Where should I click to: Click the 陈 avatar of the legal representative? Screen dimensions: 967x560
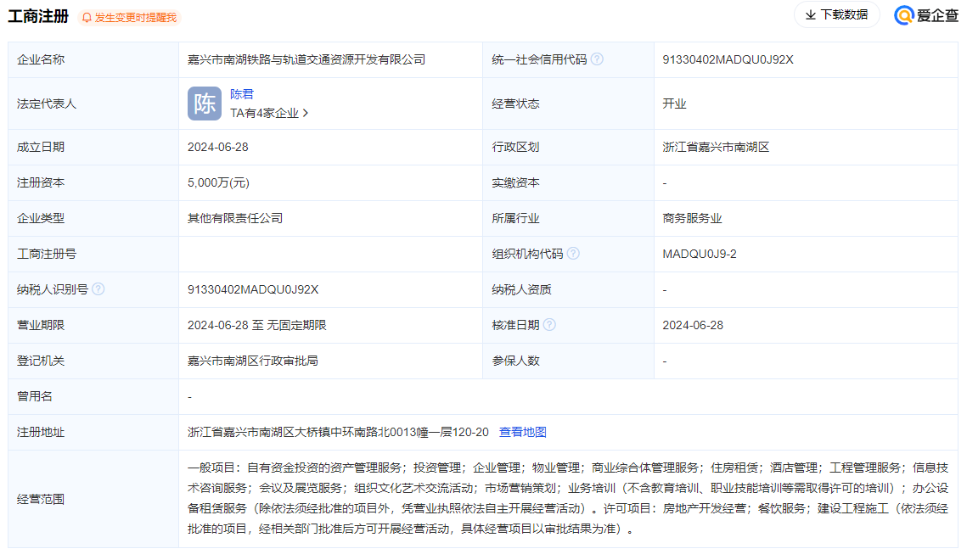tap(205, 103)
